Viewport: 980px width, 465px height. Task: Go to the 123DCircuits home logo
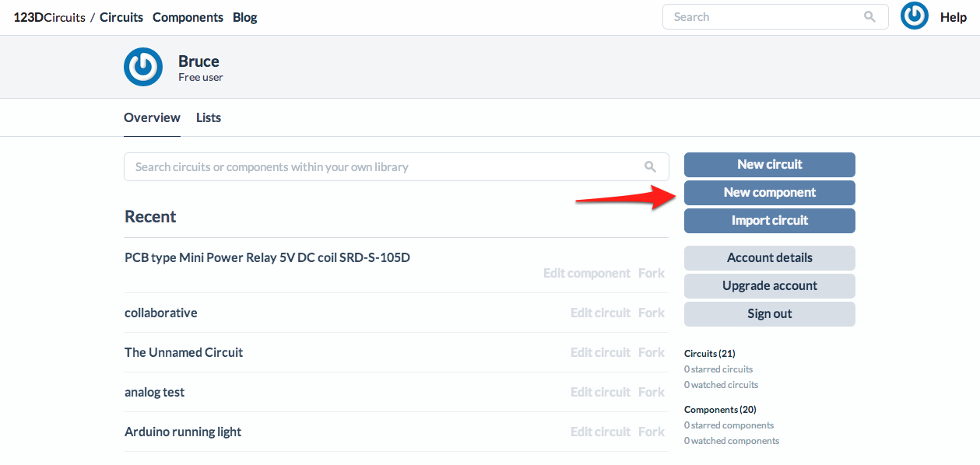(x=49, y=17)
